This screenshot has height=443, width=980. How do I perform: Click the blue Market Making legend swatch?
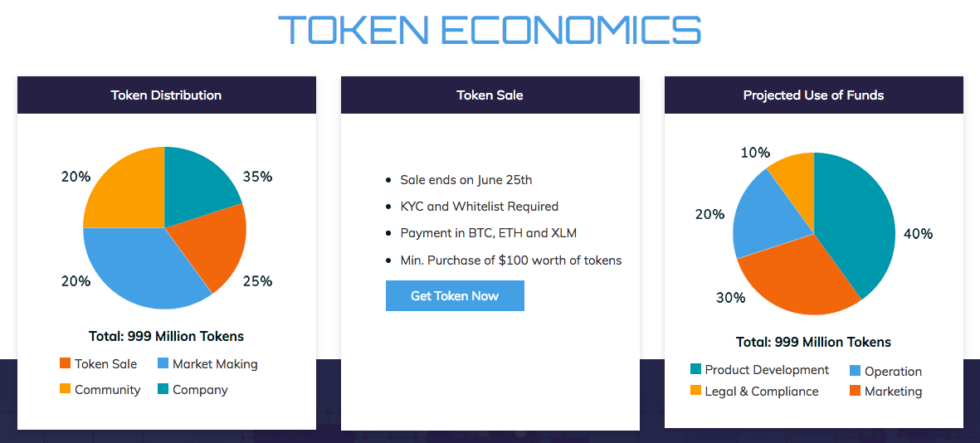[x=163, y=363]
